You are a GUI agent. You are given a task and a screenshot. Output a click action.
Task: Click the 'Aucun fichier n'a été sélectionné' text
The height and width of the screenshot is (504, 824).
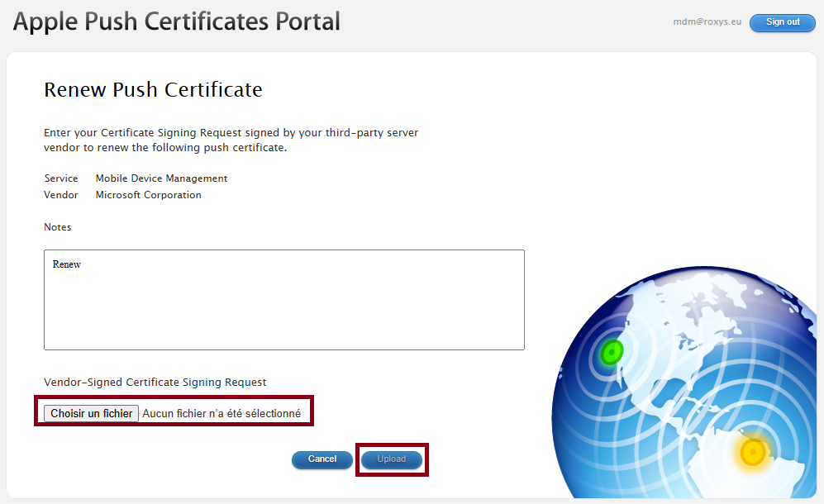click(221, 414)
